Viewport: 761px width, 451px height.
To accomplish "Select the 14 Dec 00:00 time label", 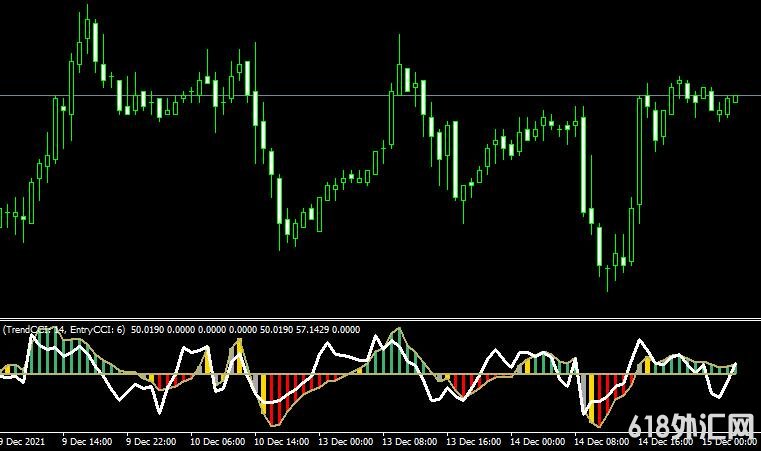I will (x=539, y=441).
